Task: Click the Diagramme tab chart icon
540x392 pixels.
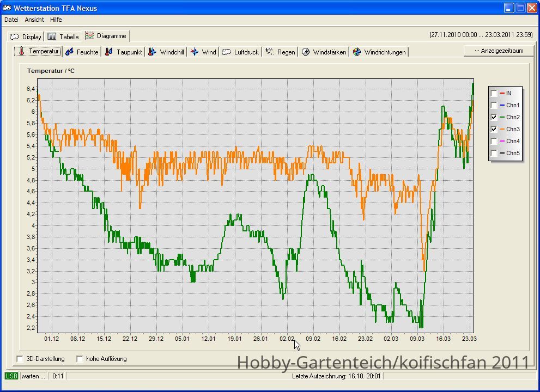Action: click(x=89, y=35)
